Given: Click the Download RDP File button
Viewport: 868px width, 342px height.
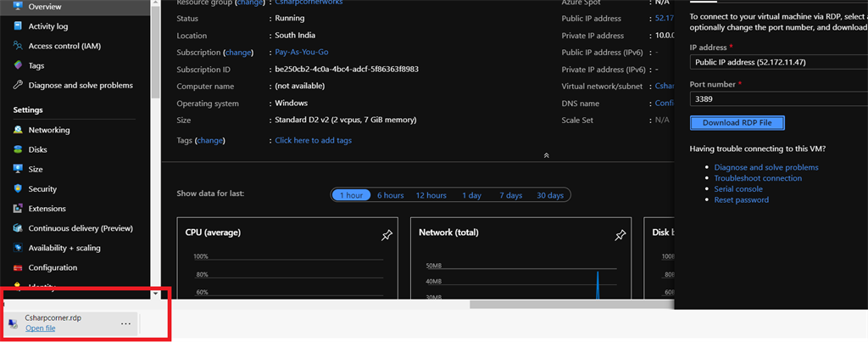Looking at the screenshot, I should [x=737, y=123].
